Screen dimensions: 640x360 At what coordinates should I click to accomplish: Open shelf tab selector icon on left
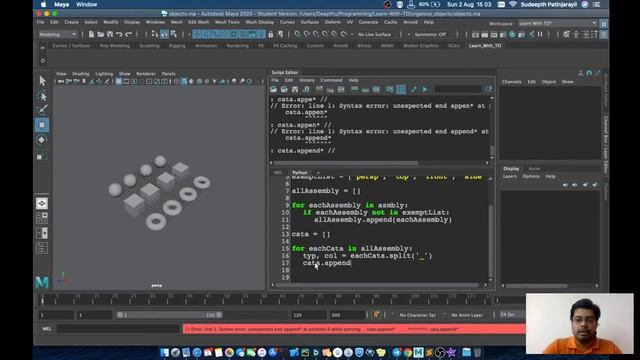tap(43, 48)
